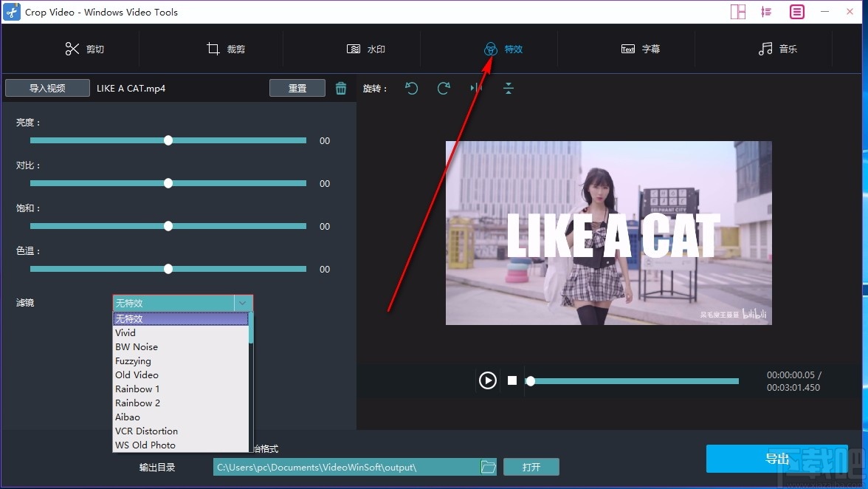Click the 重置 reset button
The height and width of the screenshot is (489, 868).
click(297, 87)
